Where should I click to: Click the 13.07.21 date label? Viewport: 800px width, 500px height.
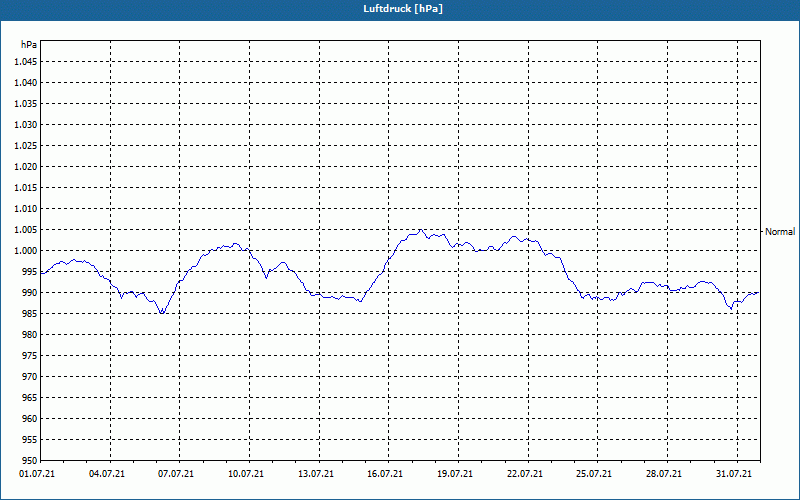316,474
